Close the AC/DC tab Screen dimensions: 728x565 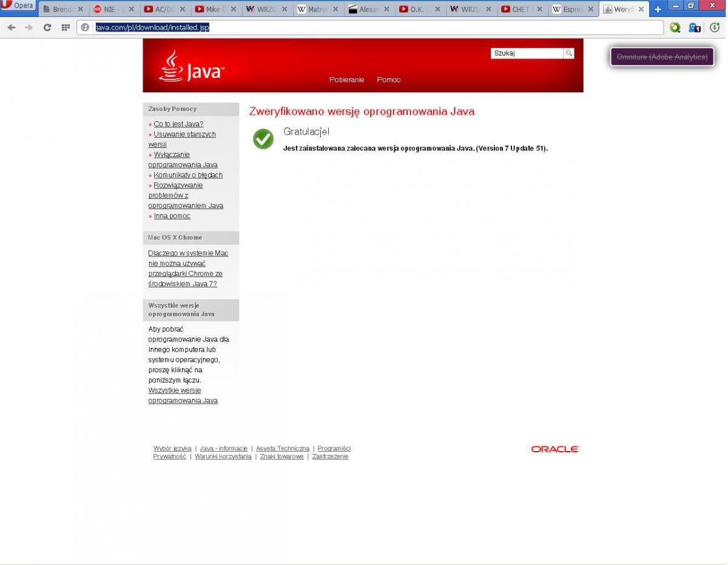(183, 10)
